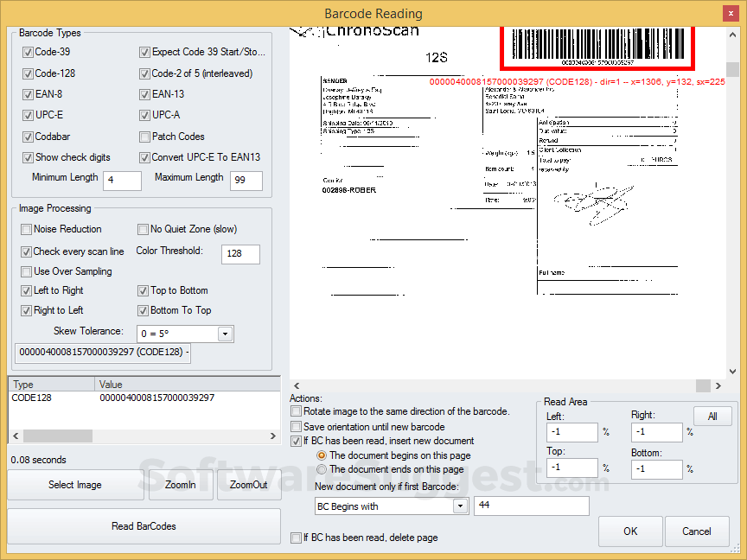The width and height of the screenshot is (747, 560).
Task: Click the Type column header
Action: 52,385
